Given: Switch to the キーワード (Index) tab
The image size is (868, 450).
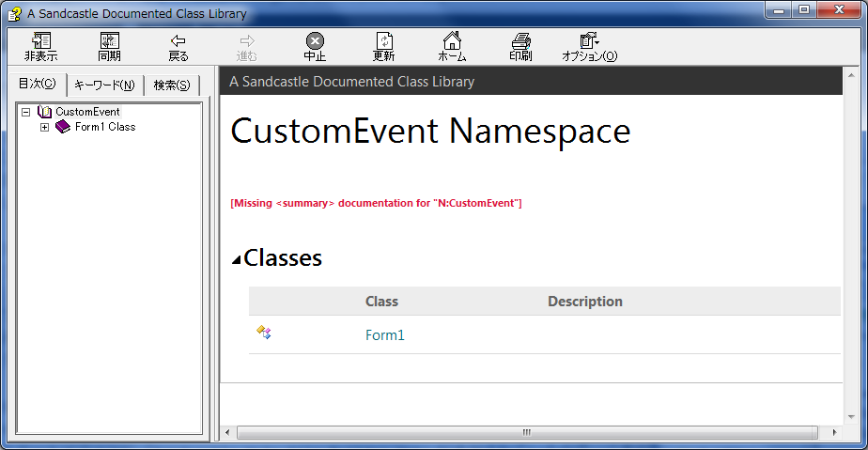Looking at the screenshot, I should [x=104, y=85].
